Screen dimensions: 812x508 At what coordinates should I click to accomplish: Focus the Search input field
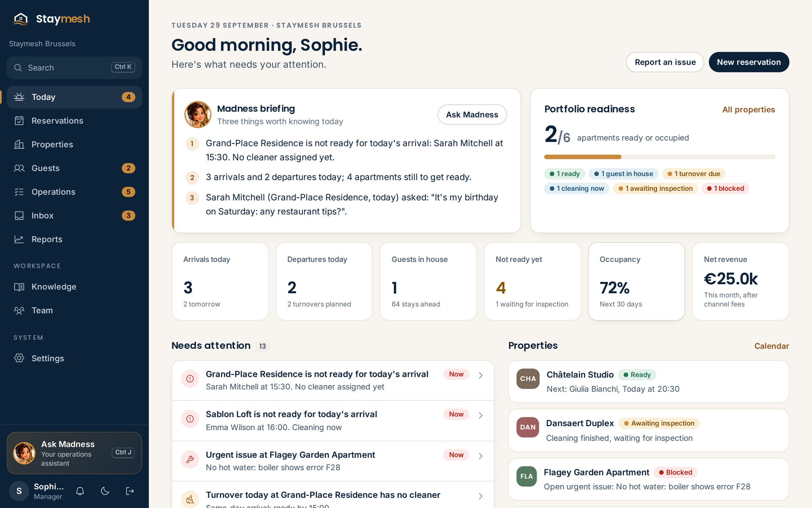[x=74, y=68]
